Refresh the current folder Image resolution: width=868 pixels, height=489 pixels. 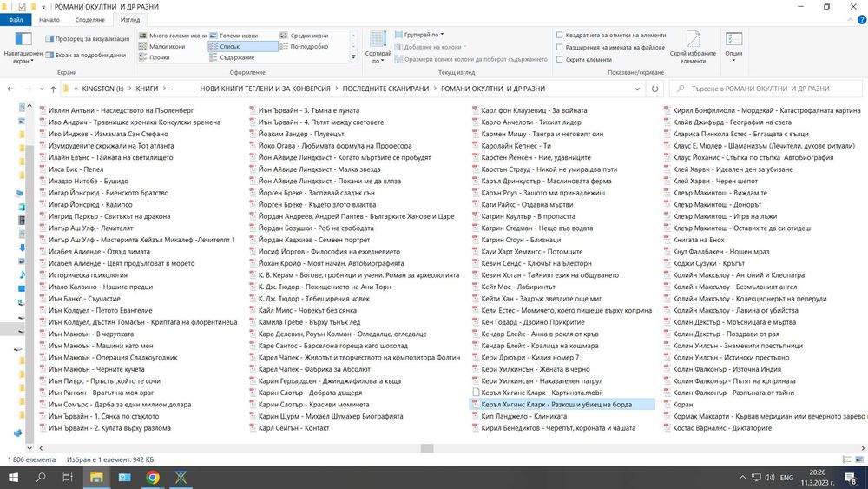coord(654,89)
